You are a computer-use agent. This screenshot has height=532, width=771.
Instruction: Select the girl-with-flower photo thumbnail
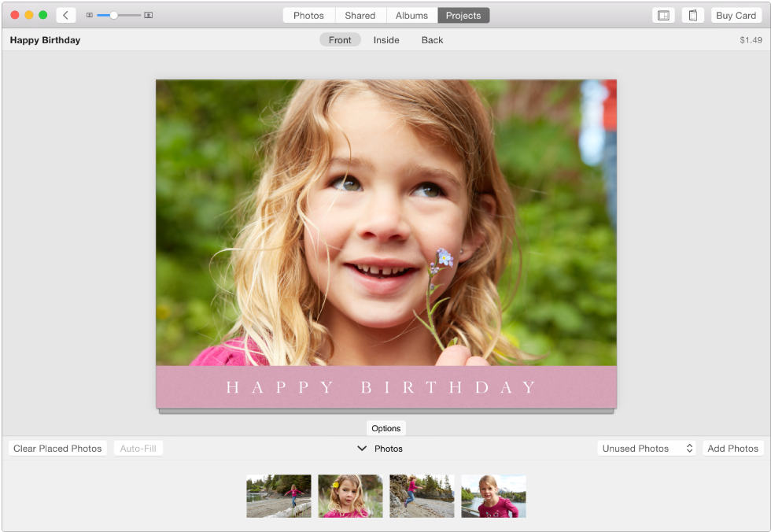349,496
